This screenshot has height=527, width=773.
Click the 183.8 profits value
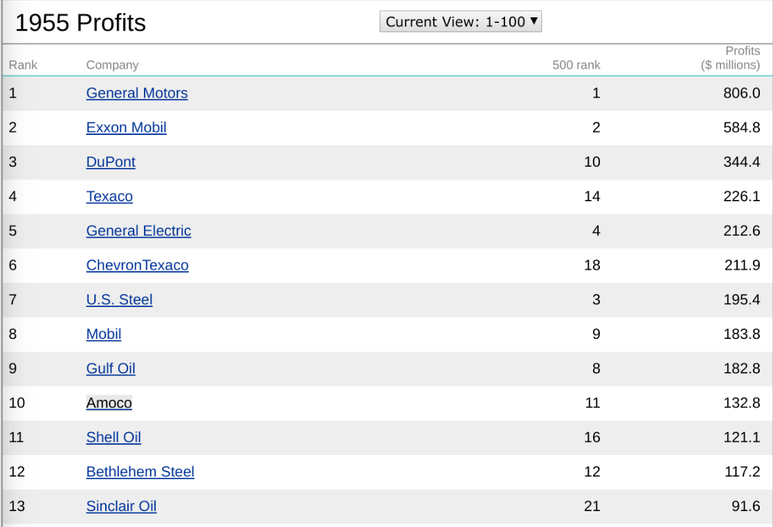click(x=741, y=334)
